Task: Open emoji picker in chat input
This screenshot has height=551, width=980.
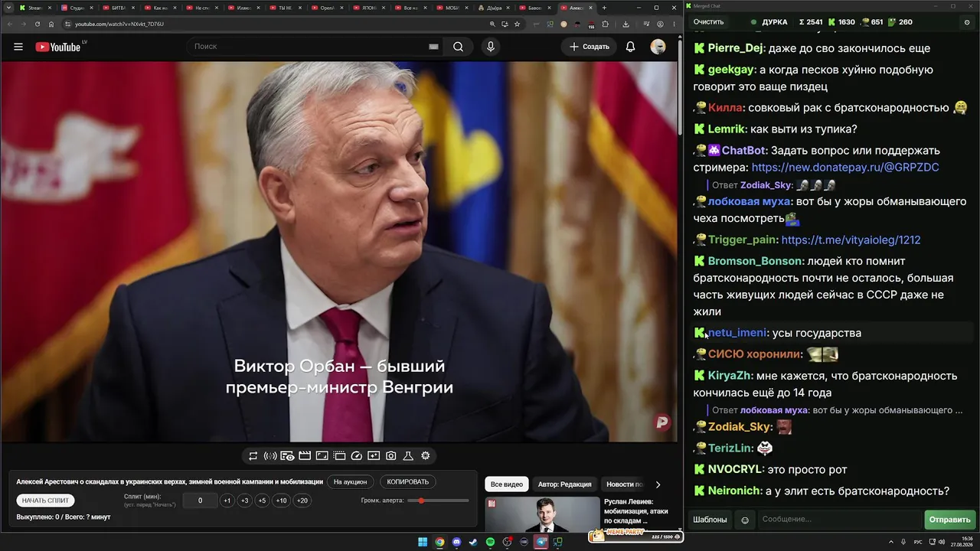Action: click(745, 520)
